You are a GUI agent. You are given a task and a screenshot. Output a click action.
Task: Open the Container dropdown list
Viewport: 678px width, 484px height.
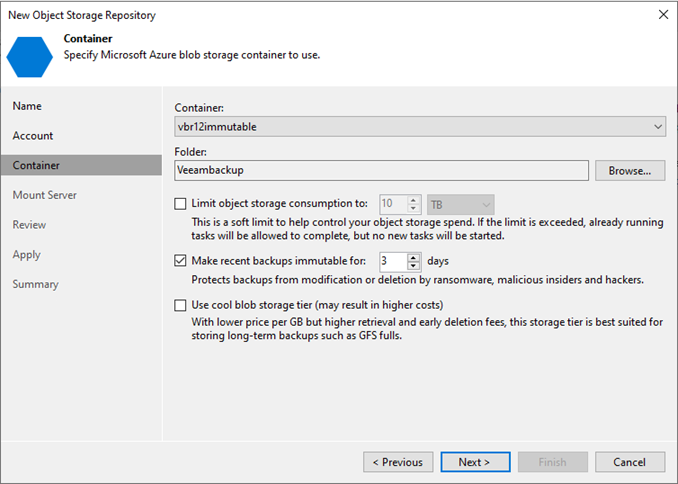(x=657, y=127)
